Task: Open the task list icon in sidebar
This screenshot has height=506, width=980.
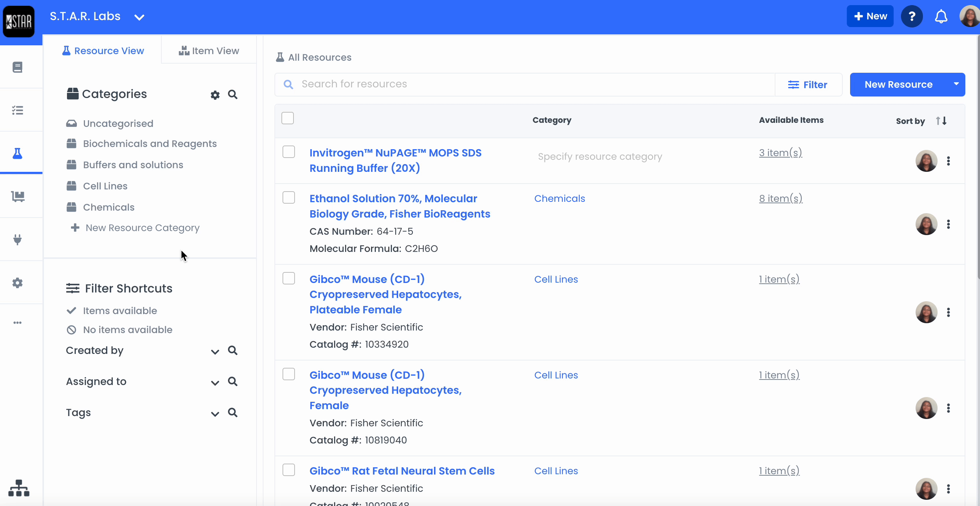Action: click(x=18, y=110)
